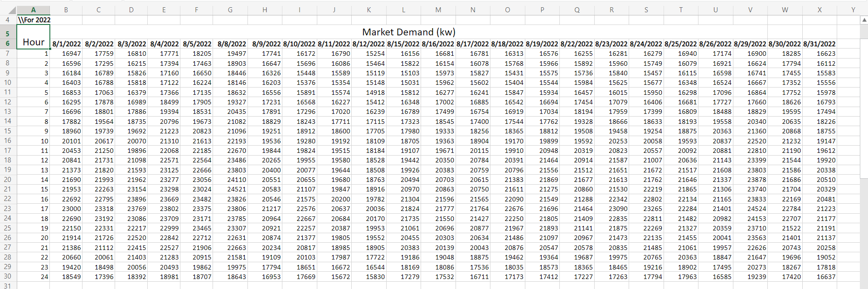
Task: Click cell 16947 under 8/1/2022
Action: [67, 54]
